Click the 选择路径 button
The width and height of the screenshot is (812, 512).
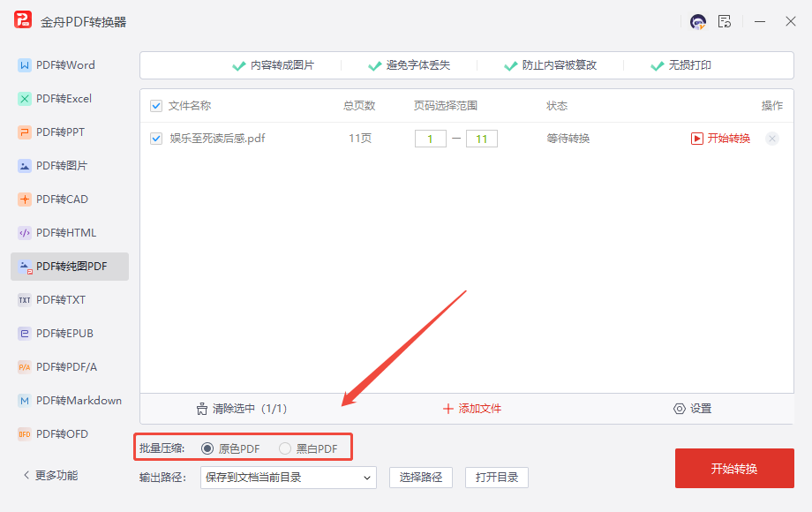click(x=421, y=478)
